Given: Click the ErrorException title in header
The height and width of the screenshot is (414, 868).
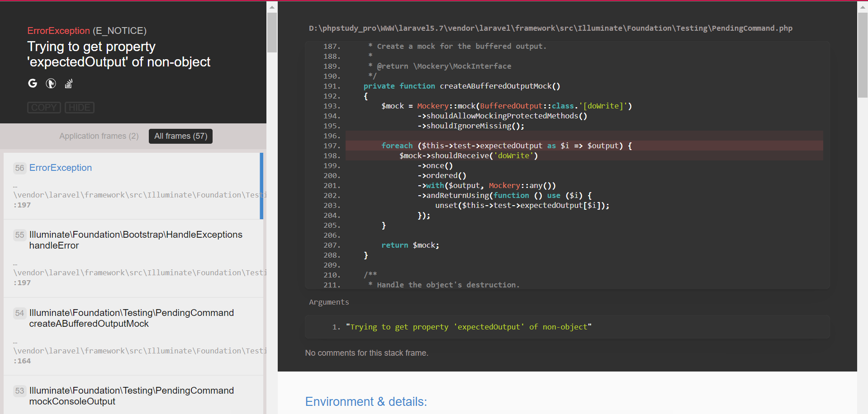Looking at the screenshot, I should tap(58, 31).
